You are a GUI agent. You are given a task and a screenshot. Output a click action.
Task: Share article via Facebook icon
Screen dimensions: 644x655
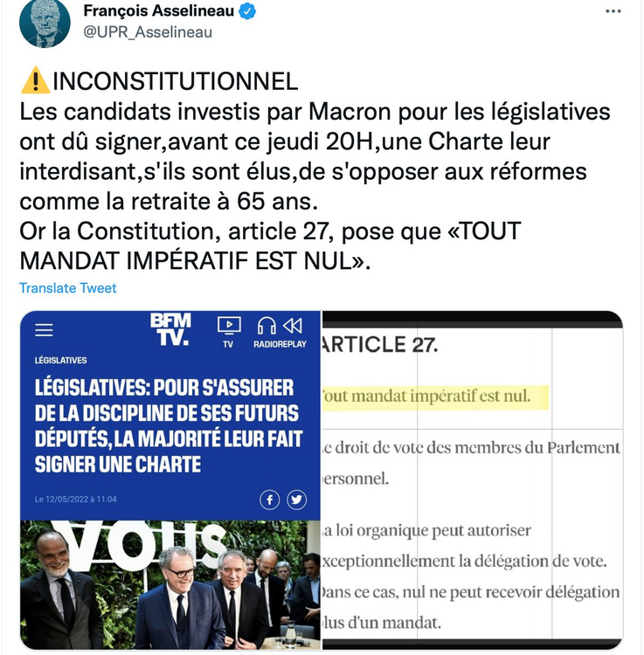coord(269,500)
